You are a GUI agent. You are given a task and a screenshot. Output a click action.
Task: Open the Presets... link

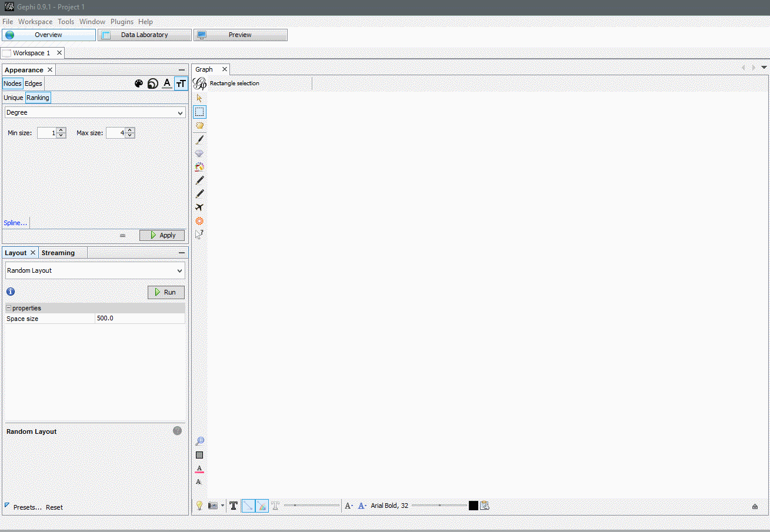(28, 507)
